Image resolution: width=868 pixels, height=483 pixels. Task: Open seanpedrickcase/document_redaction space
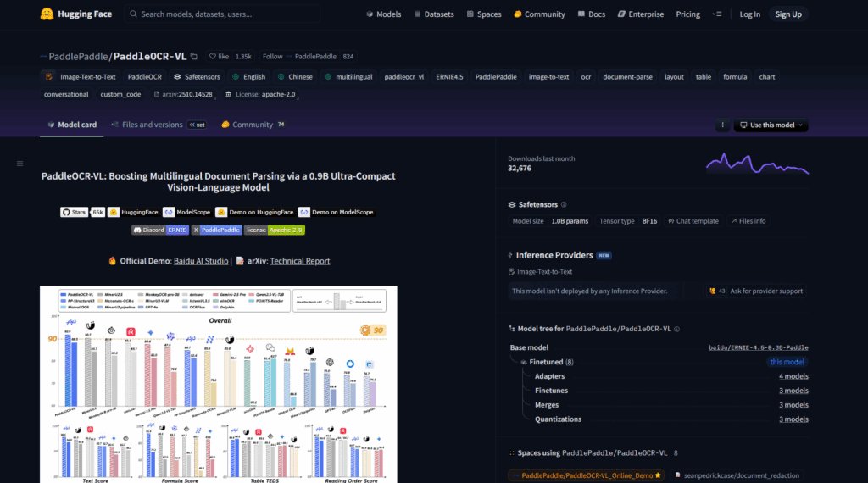(x=737, y=476)
